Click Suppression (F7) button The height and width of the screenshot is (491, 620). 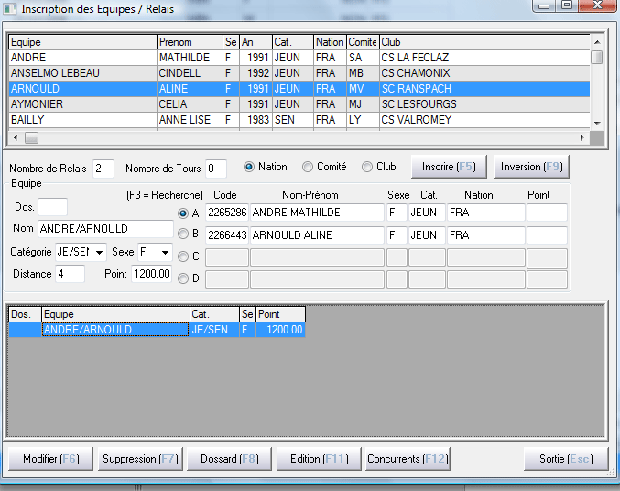[x=139, y=459]
